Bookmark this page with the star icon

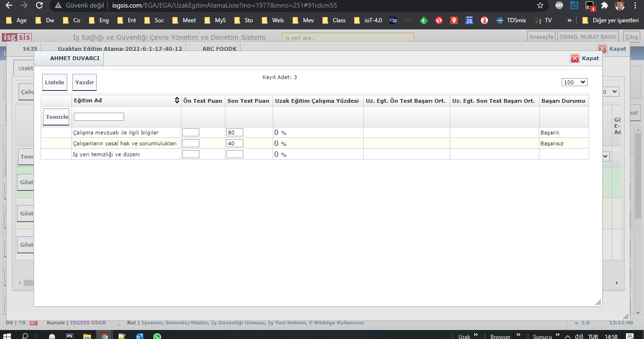(x=540, y=6)
